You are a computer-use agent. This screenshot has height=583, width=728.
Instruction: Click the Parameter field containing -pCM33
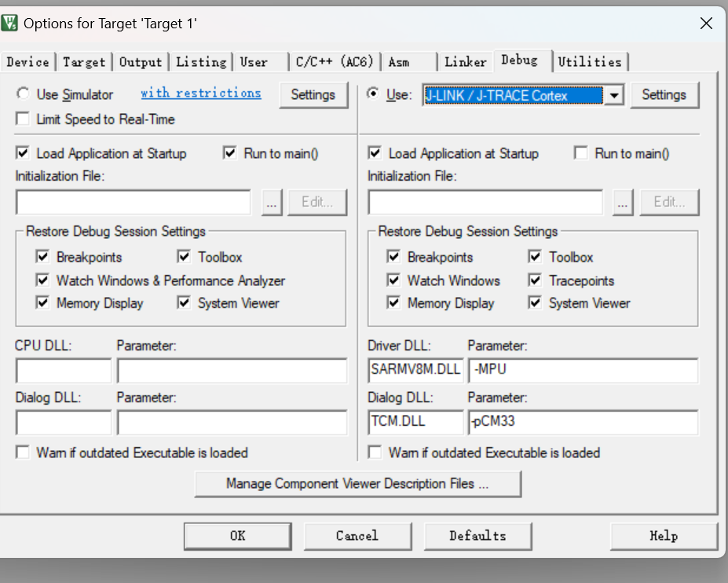tap(583, 422)
